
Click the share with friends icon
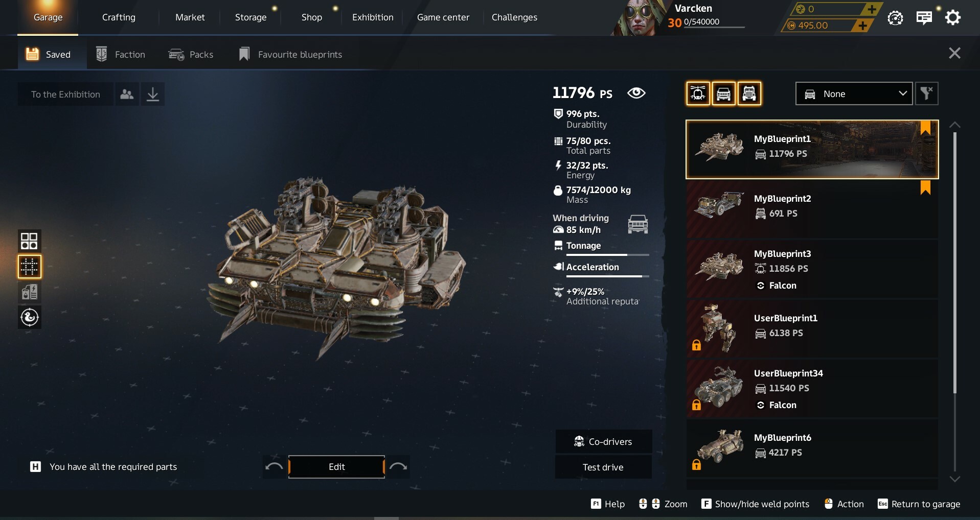[127, 94]
